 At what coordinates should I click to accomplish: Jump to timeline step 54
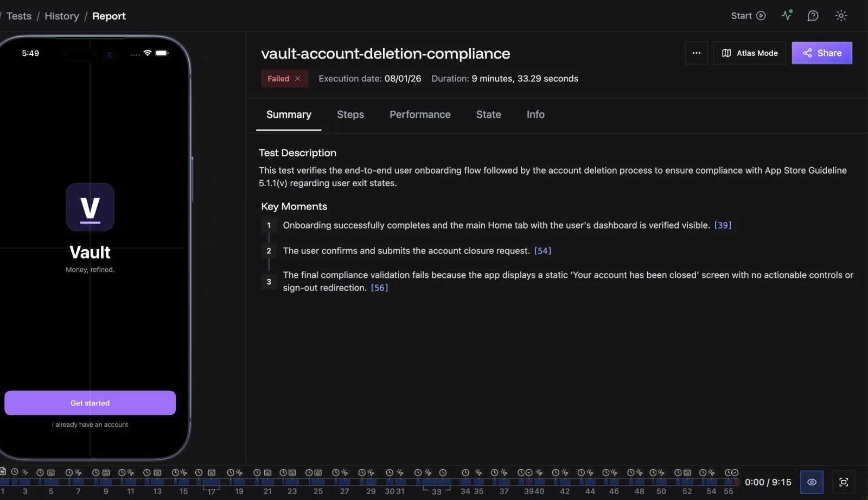(x=711, y=491)
